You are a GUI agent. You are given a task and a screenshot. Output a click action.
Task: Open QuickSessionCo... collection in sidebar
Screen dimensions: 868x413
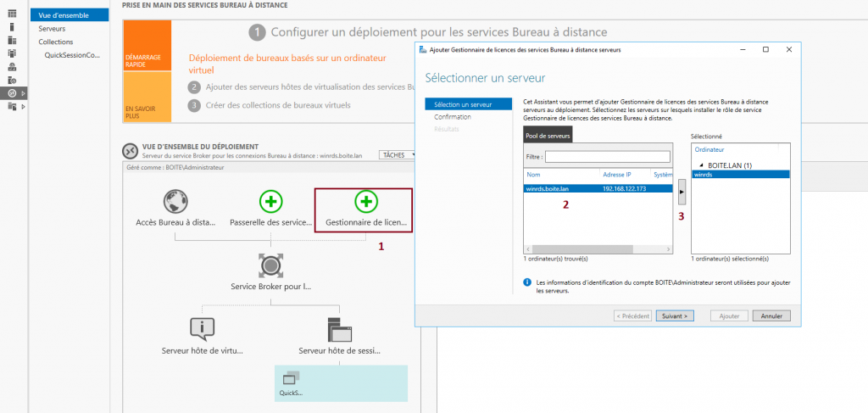[72, 55]
